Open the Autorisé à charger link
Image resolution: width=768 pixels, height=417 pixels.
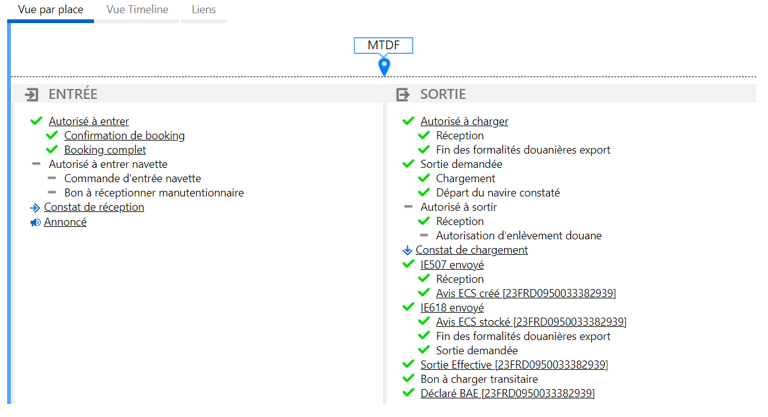click(464, 121)
